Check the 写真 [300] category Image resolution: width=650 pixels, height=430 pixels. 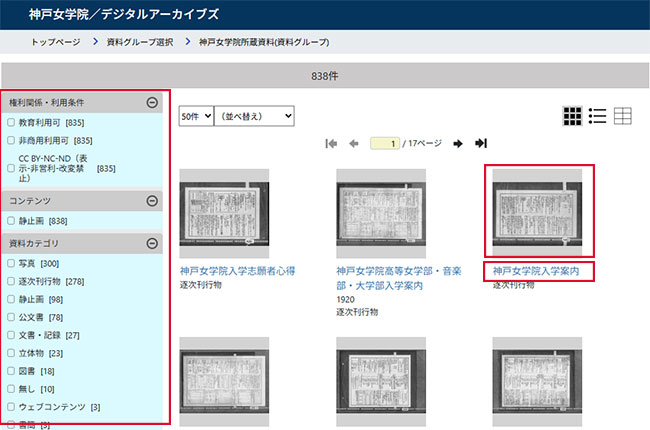tap(11, 263)
